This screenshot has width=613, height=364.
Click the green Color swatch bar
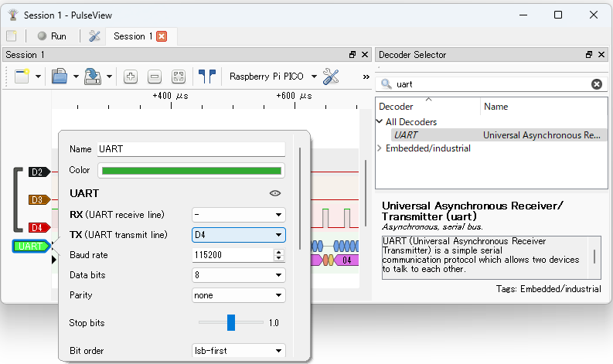coord(191,171)
